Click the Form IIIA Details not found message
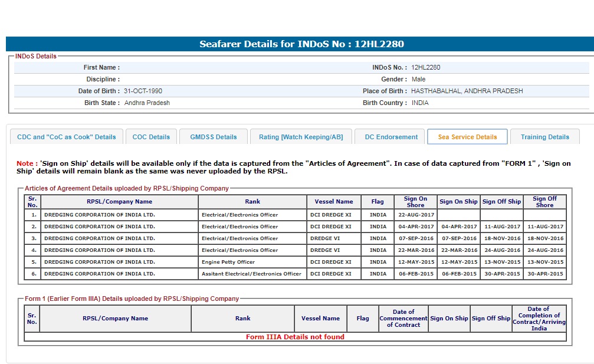594x364 pixels. click(295, 337)
